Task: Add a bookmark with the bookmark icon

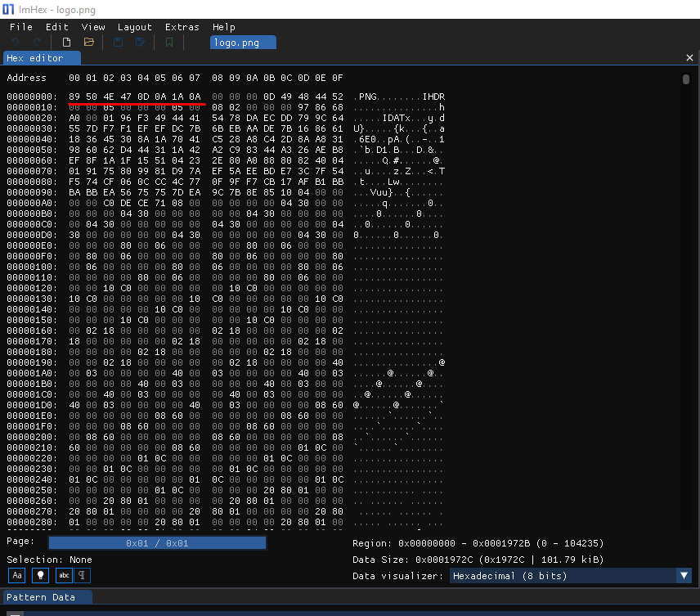Action: (x=169, y=42)
